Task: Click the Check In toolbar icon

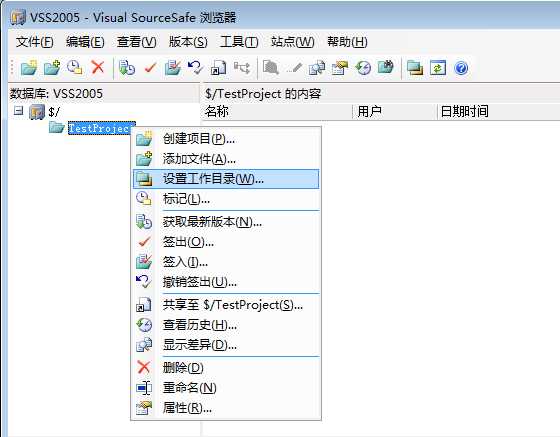Action: pyautogui.click(x=173, y=67)
